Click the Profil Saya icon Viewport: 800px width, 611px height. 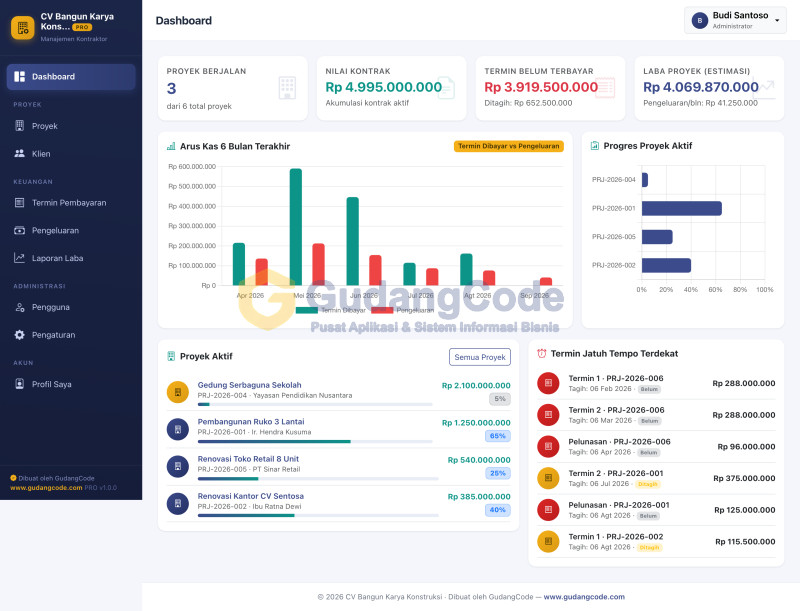19,384
